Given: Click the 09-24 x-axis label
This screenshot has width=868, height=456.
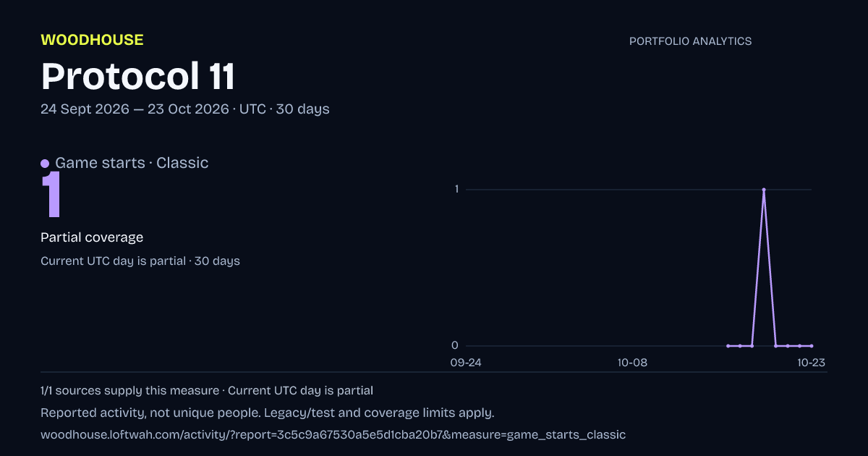Looking at the screenshot, I should pyautogui.click(x=465, y=363).
